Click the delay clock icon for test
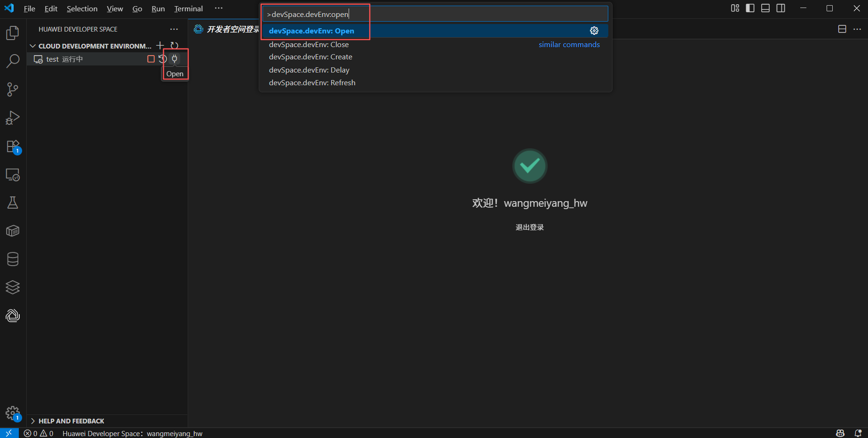This screenshot has height=438, width=868. coord(163,59)
